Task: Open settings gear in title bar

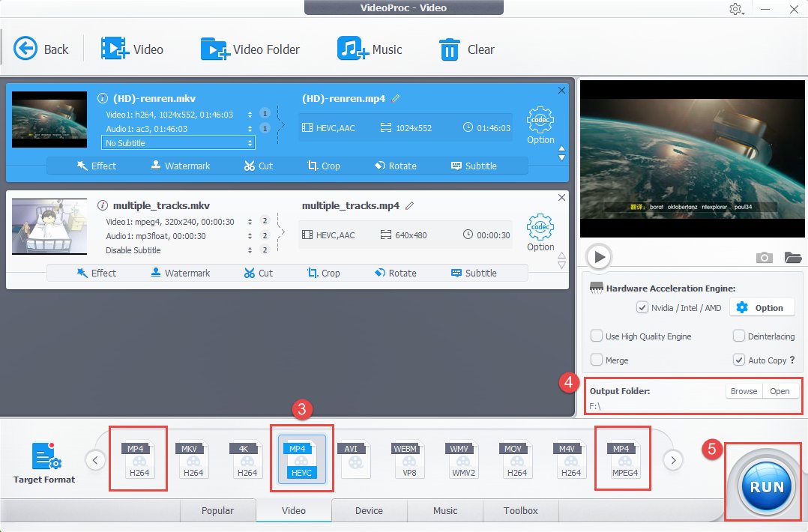Action: 736,9
